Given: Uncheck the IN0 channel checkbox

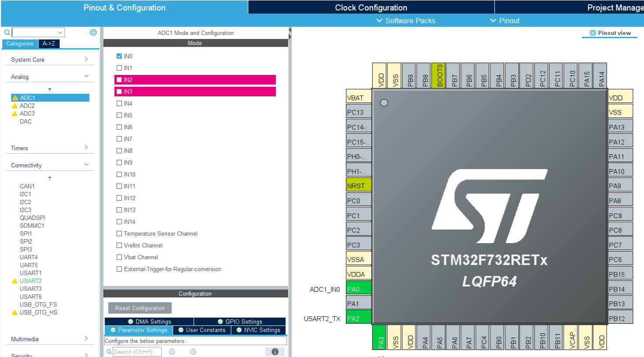Looking at the screenshot, I should click(x=119, y=56).
